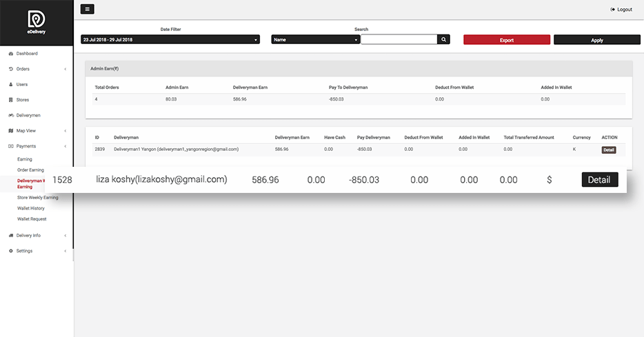
Task: Click Detail for deliveryman ID 2839
Action: [609, 150]
